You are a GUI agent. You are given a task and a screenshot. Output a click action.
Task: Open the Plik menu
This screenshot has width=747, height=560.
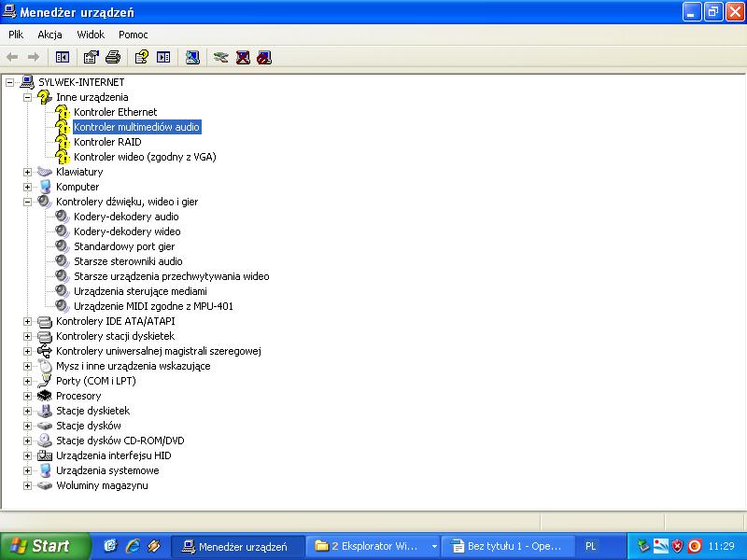coord(16,35)
